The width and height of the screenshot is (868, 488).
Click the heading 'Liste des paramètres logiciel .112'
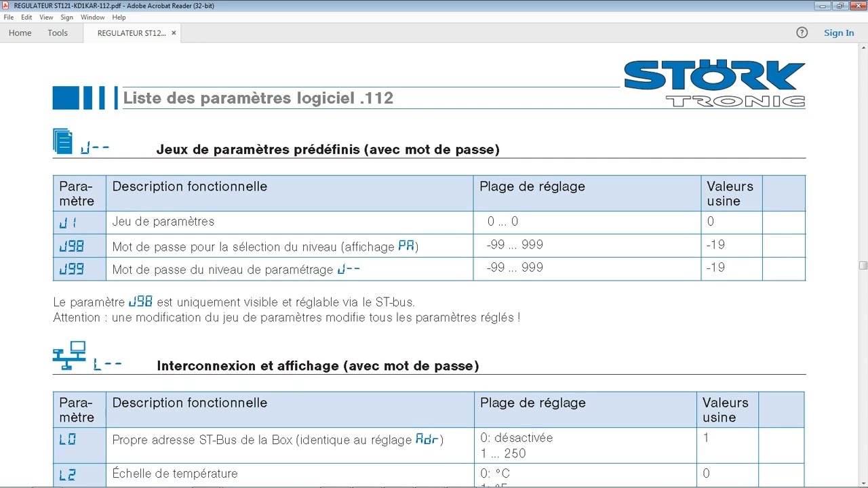[x=258, y=98]
